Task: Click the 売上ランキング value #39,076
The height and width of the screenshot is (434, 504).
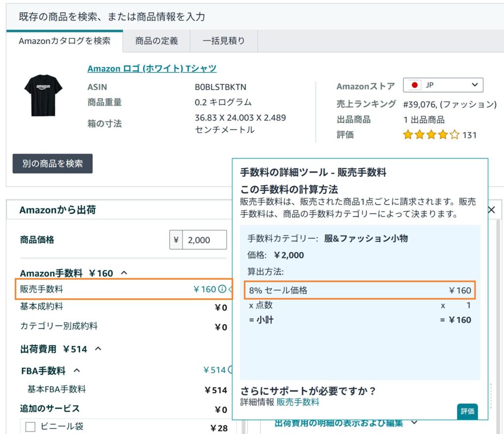Action: [x=450, y=104]
